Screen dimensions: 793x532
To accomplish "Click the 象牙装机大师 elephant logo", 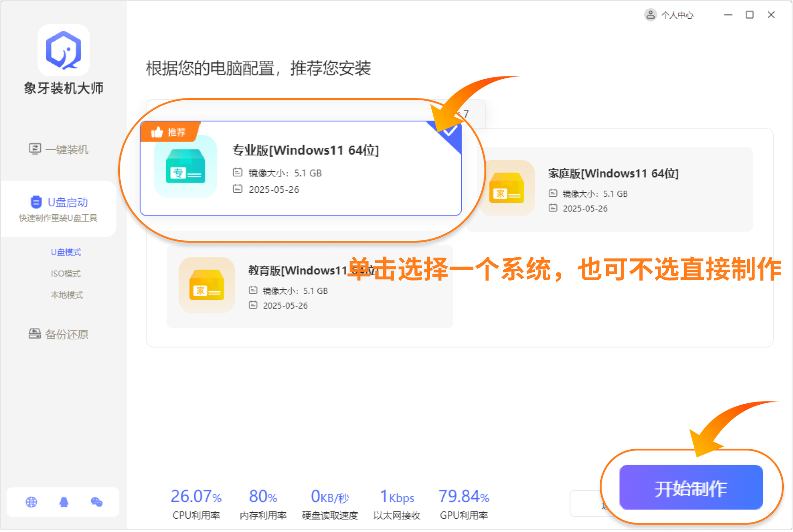I will (63, 50).
